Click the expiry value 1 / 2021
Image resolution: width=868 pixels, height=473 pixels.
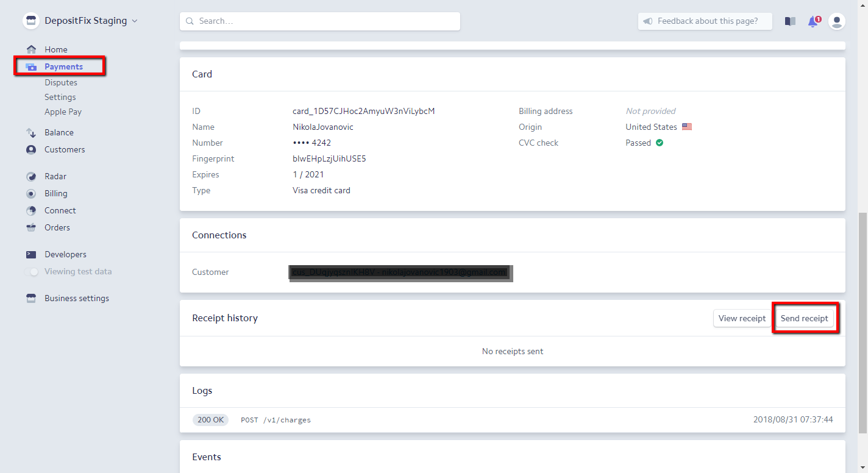click(x=308, y=174)
